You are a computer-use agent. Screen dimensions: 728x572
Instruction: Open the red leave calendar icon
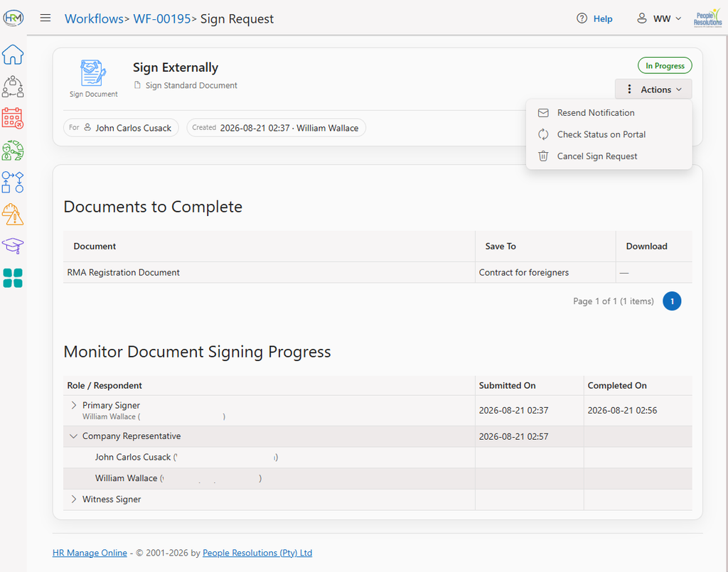point(13,118)
